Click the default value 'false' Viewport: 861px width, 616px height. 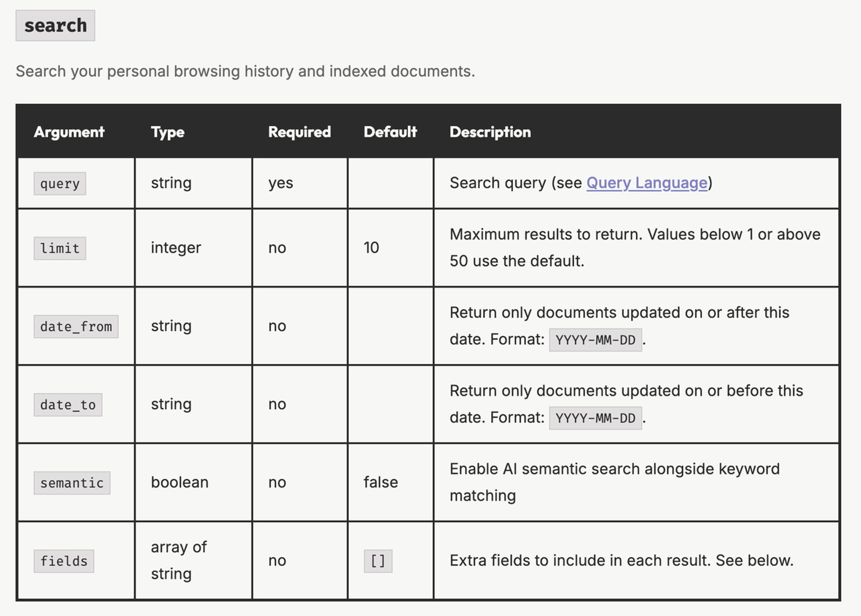coord(380,482)
